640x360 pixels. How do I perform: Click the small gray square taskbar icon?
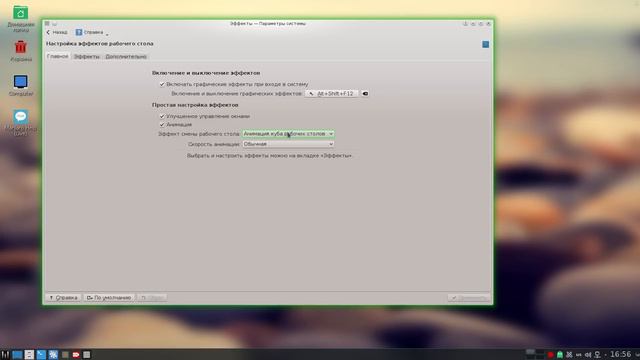65,355
